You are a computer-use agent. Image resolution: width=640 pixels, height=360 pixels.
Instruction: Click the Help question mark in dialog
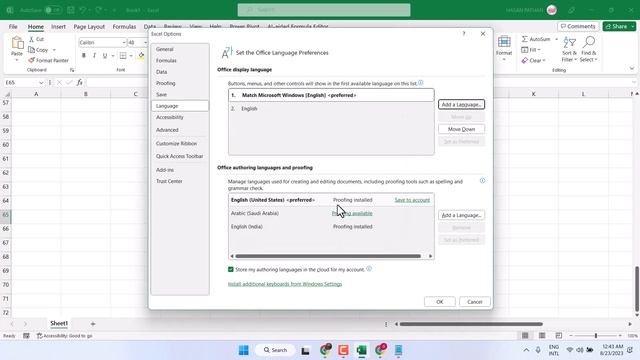(464, 33)
